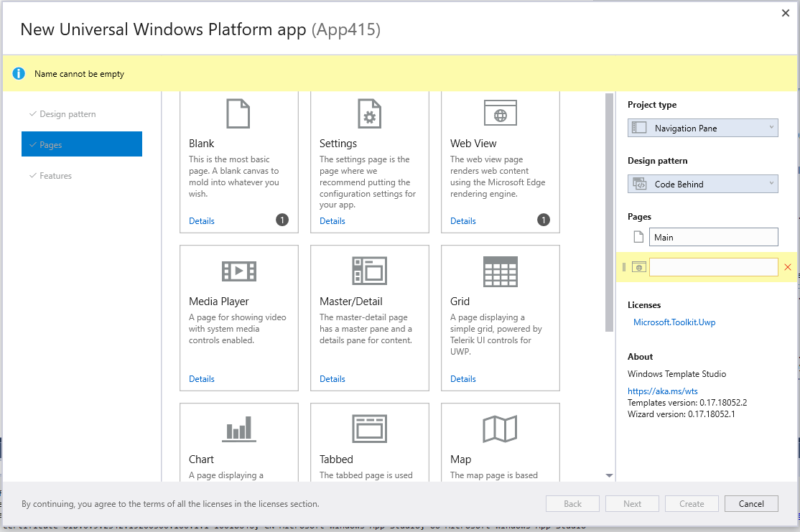Screen dimensions: 800x532
Task: Click the Media Player film icon
Action: pos(238,271)
